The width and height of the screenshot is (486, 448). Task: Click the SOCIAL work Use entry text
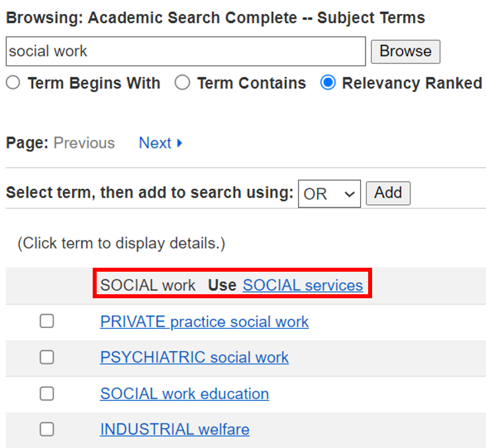pos(148,285)
